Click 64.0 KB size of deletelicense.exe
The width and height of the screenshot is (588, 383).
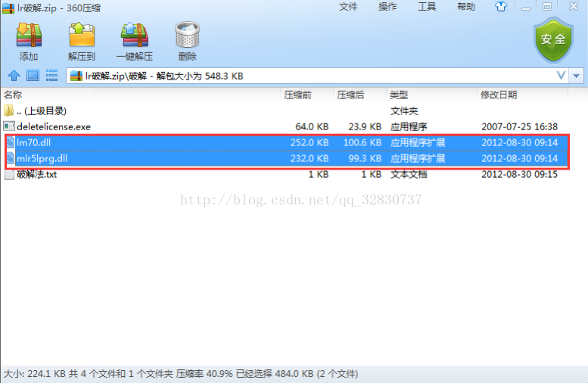(x=312, y=127)
